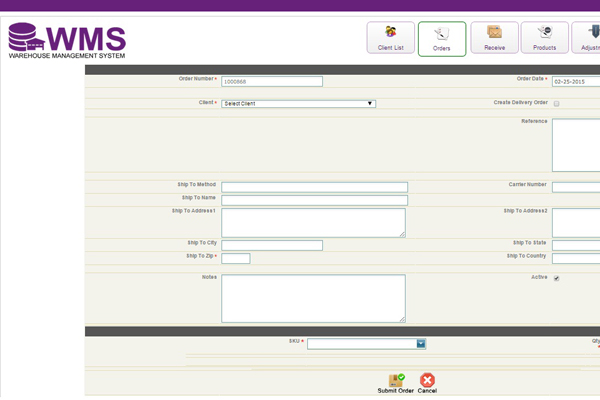Click the Ship To Zip field
The image size is (600, 400).
click(x=236, y=258)
